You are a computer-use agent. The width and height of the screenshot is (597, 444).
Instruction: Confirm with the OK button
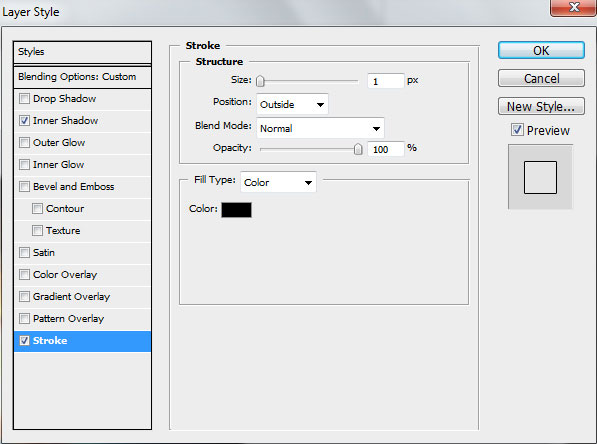click(x=541, y=50)
